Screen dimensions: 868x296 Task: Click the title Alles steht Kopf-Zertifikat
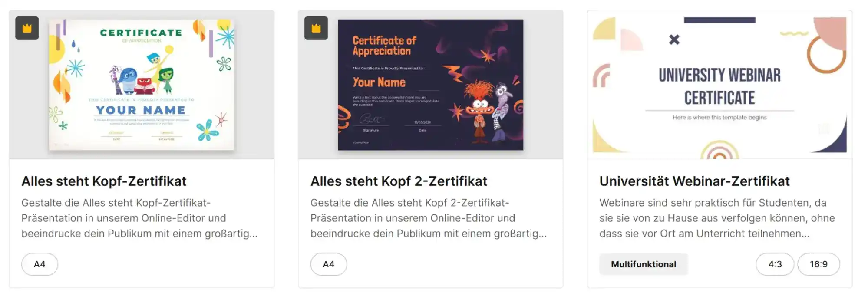pos(104,181)
